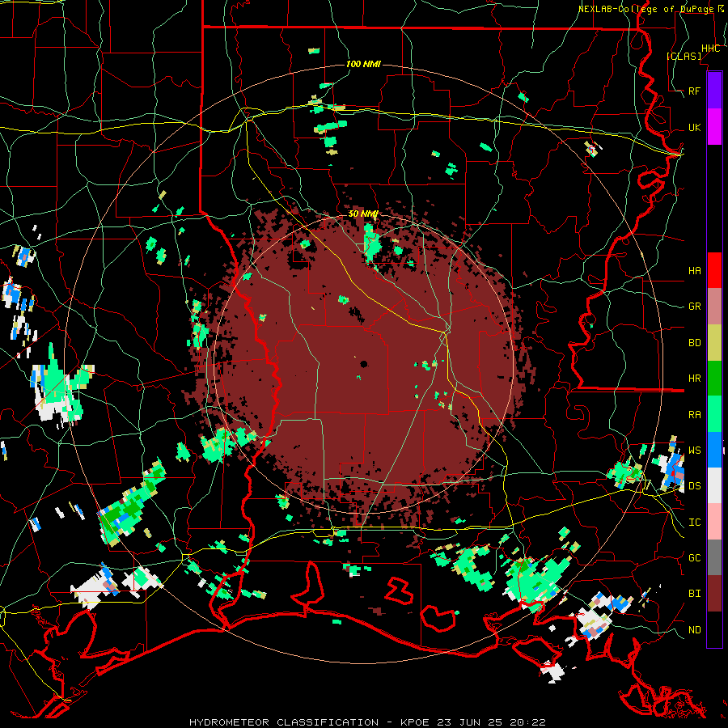Click the HR legend label

[695, 379]
